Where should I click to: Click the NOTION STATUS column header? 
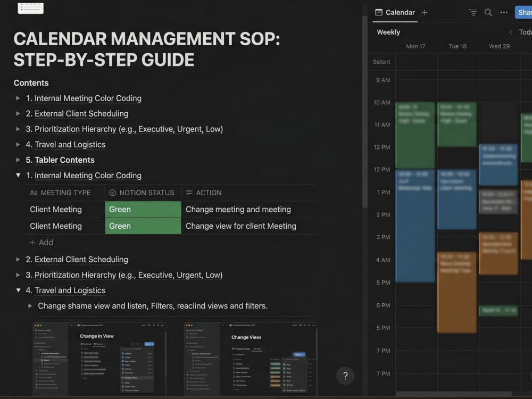[x=143, y=193]
